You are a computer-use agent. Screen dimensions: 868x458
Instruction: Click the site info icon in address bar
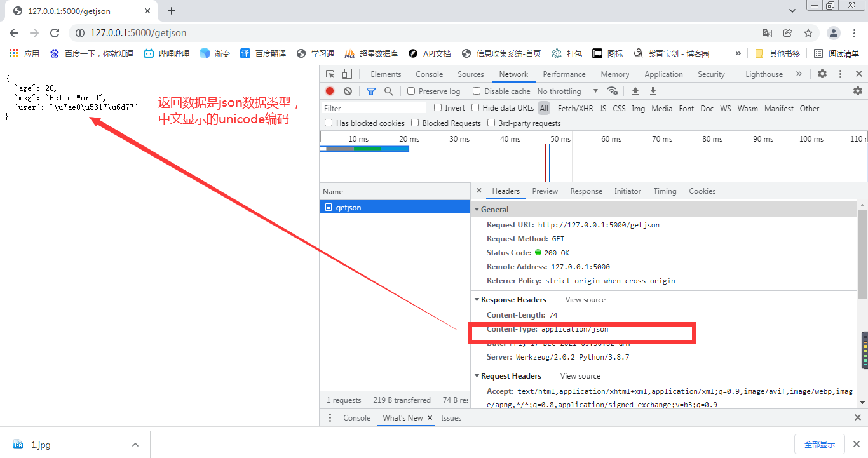click(x=79, y=33)
